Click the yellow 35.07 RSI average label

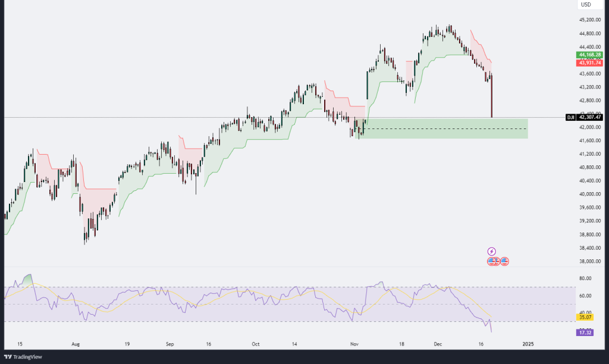pyautogui.click(x=585, y=317)
